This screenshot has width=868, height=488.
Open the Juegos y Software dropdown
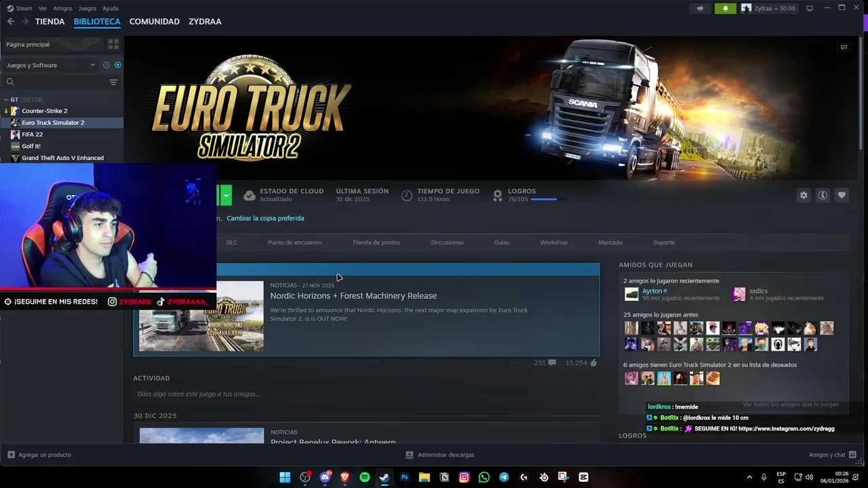(x=51, y=65)
